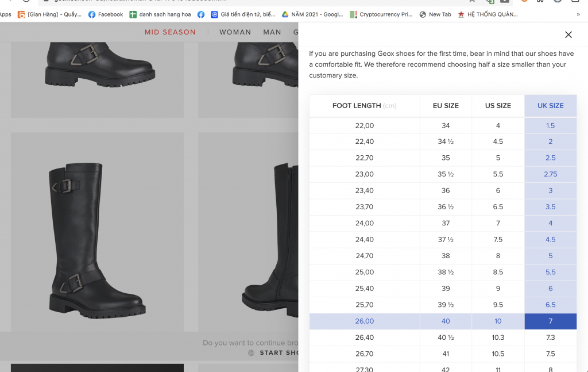
Task: Open the danh sach hang hoa bookmark
Action: [x=160, y=14]
